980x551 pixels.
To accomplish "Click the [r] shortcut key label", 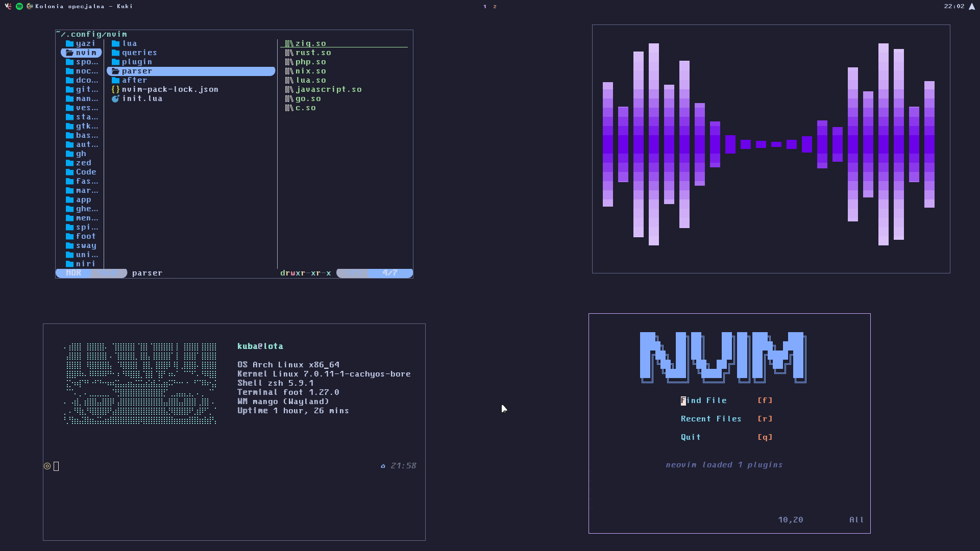I will click(x=765, y=419).
